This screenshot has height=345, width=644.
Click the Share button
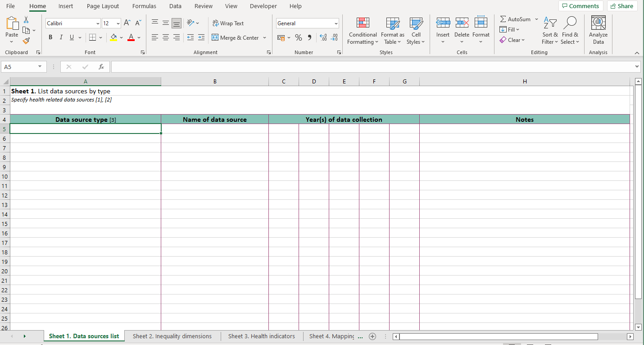point(622,6)
